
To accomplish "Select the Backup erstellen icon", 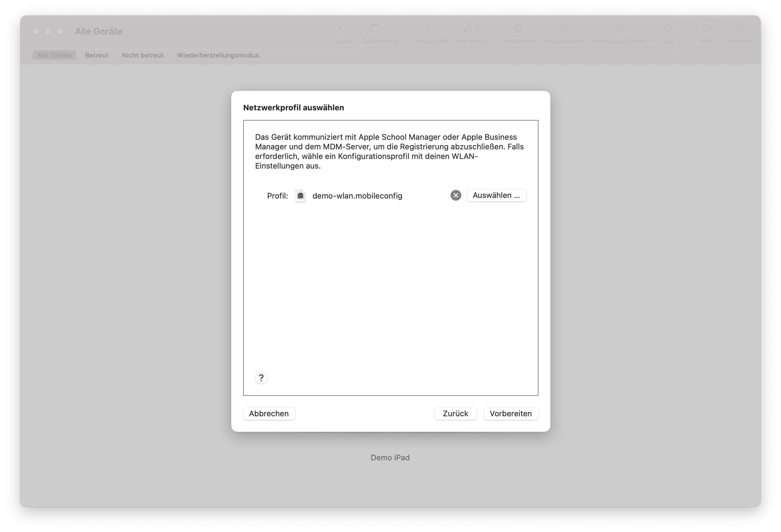I will click(620, 28).
